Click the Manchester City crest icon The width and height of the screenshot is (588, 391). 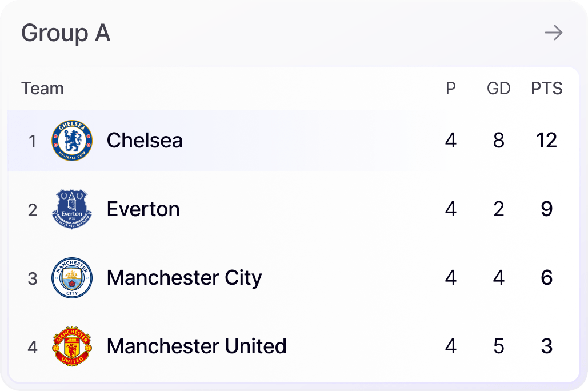[x=71, y=278]
